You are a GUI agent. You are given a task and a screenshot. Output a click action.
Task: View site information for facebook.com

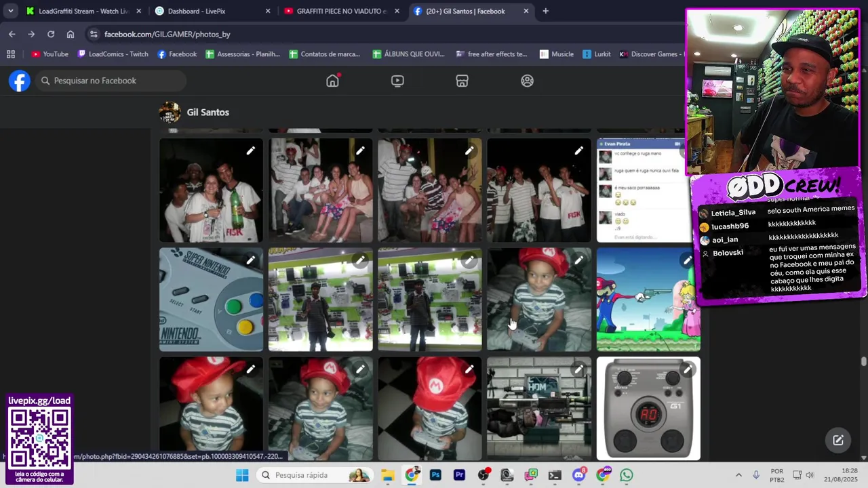pyautogui.click(x=94, y=34)
